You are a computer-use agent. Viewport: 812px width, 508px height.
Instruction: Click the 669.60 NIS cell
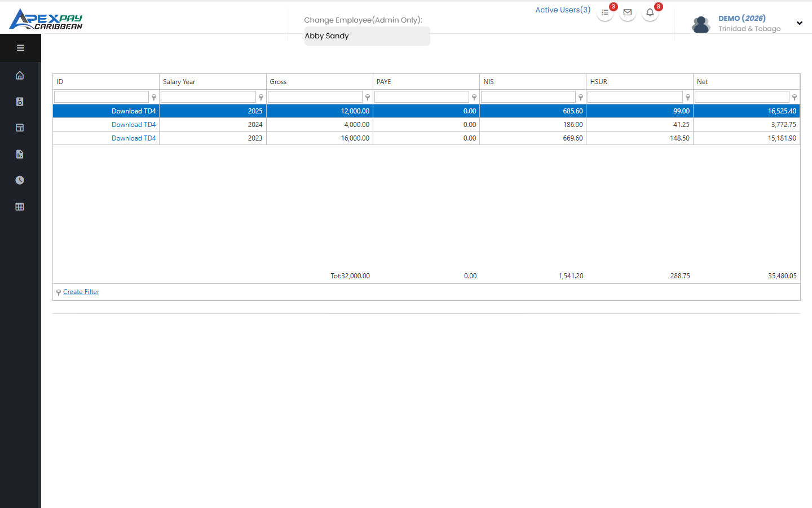(x=533, y=138)
